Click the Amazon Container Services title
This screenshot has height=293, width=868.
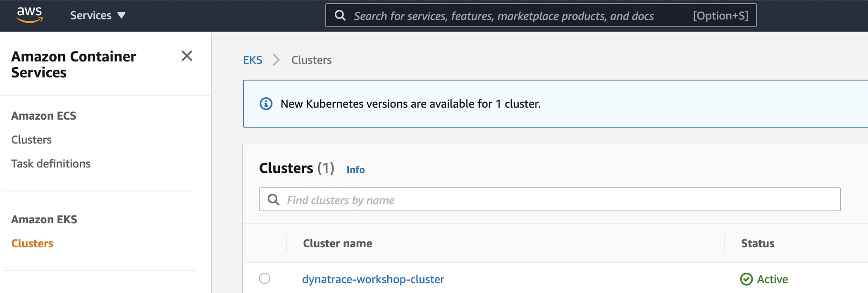tap(74, 64)
